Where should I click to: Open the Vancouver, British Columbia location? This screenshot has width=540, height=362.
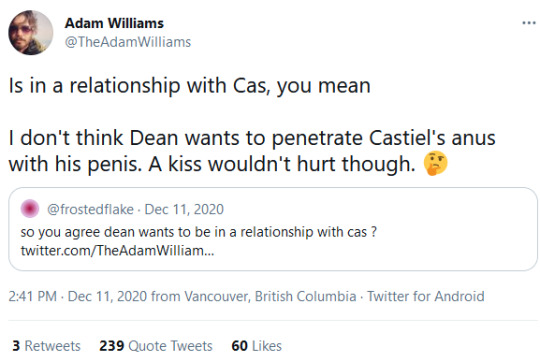270,296
